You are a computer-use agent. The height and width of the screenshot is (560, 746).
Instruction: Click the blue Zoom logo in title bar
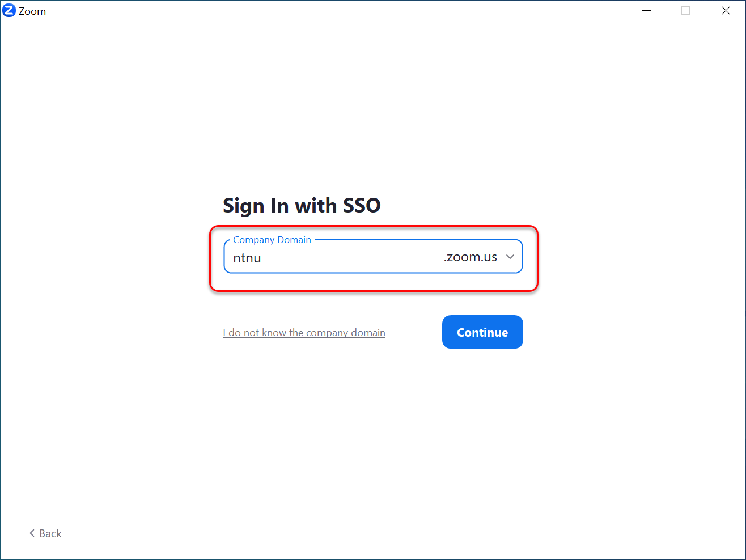[x=9, y=11]
